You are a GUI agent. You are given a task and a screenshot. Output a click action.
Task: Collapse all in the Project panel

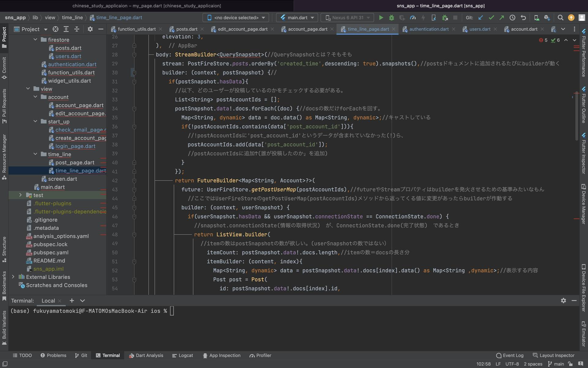77,29
